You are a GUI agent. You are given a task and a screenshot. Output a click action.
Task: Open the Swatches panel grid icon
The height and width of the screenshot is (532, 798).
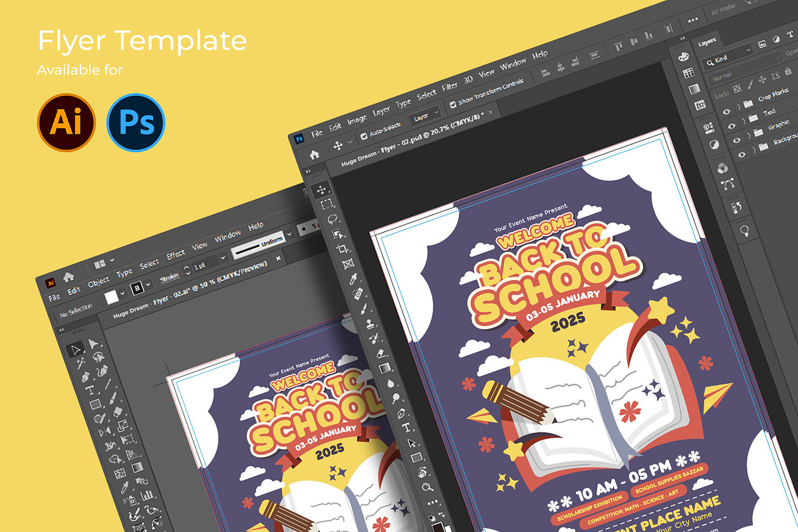point(690,73)
